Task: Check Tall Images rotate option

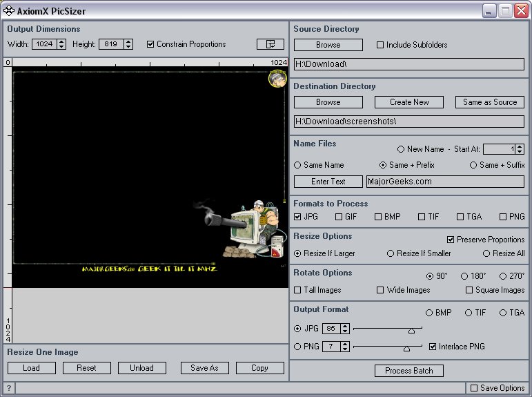Action: point(297,290)
